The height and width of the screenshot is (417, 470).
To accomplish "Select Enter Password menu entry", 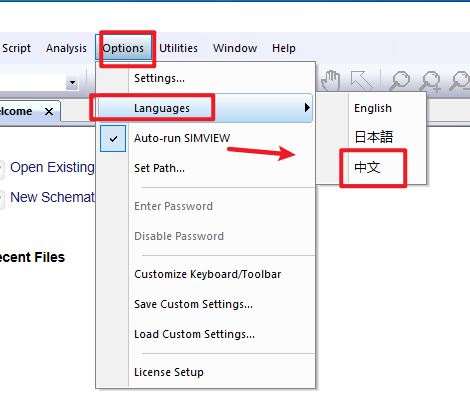I will pos(205,206).
